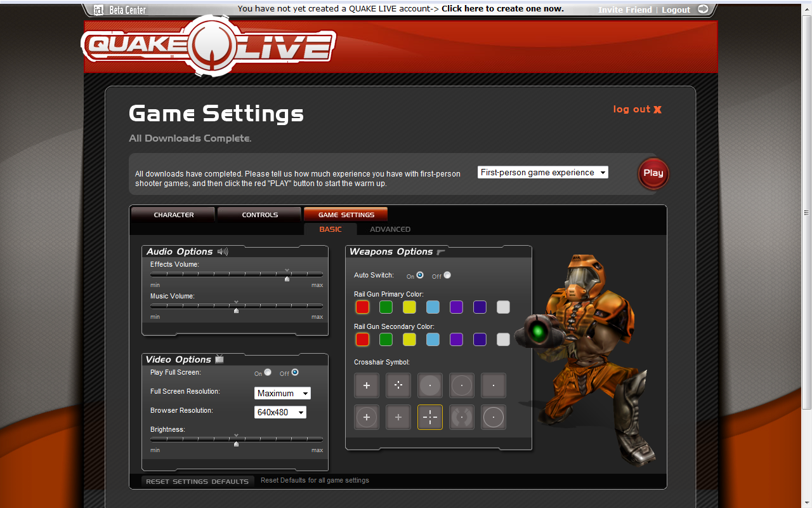Adjust the Brightness slider handle
812x508 pixels.
click(236, 443)
